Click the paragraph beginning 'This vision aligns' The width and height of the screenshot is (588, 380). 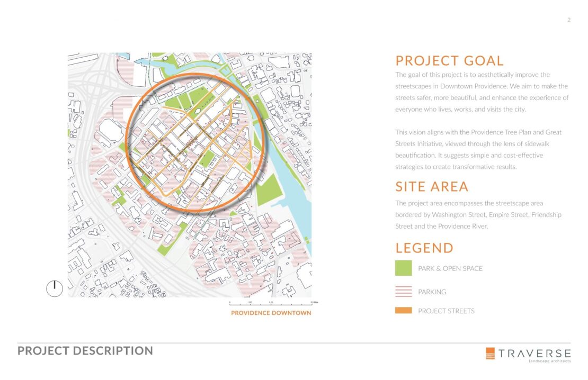pos(478,150)
